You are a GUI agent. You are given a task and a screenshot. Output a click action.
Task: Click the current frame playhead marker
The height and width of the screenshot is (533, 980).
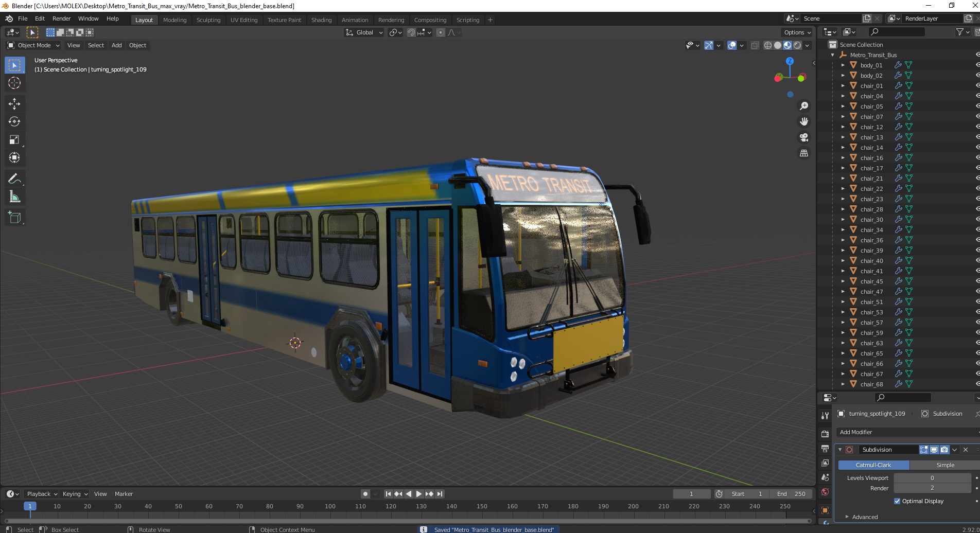click(x=30, y=506)
